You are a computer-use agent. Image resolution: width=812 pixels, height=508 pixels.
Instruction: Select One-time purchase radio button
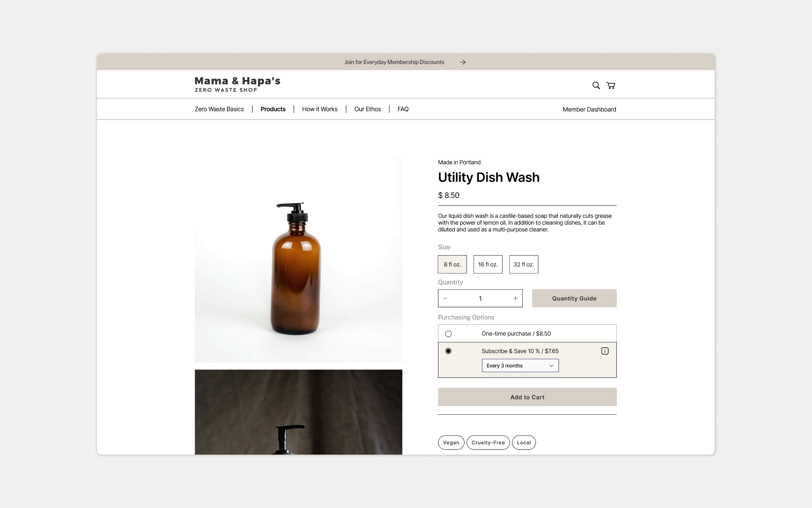[448, 334]
